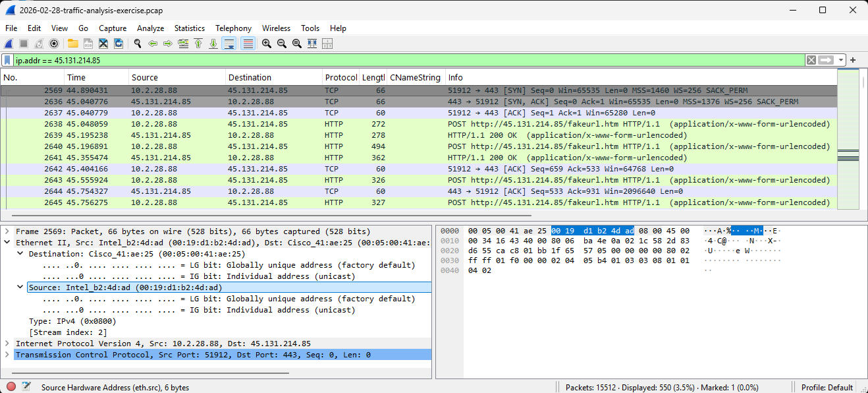
Task: Click the Reload this file icon
Action: coord(119,44)
